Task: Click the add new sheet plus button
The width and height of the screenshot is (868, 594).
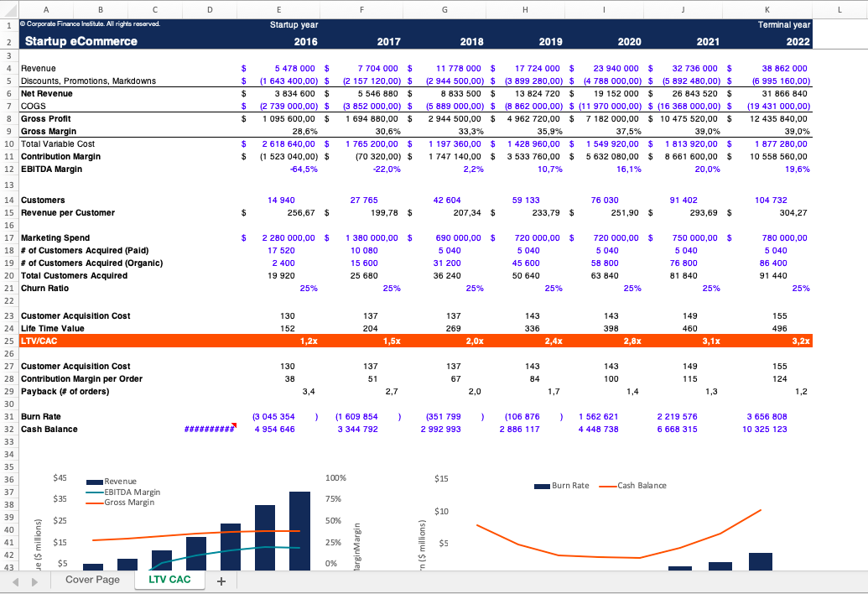Action: pos(221,581)
